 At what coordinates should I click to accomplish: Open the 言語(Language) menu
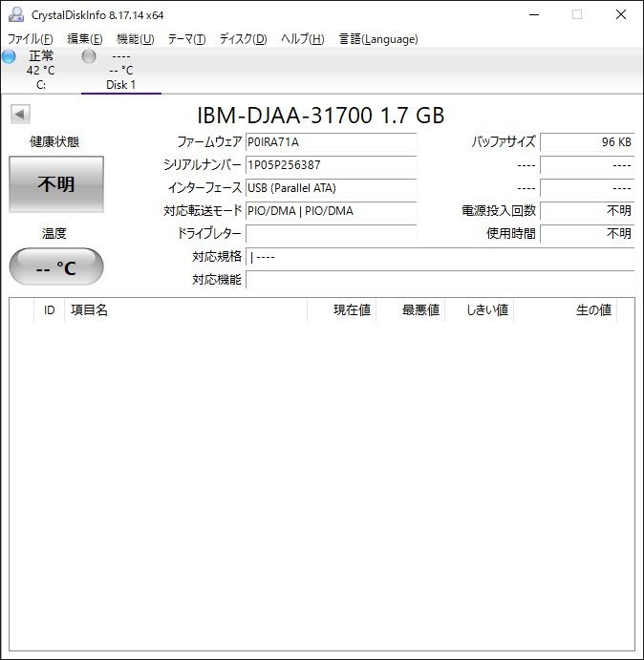tap(378, 39)
